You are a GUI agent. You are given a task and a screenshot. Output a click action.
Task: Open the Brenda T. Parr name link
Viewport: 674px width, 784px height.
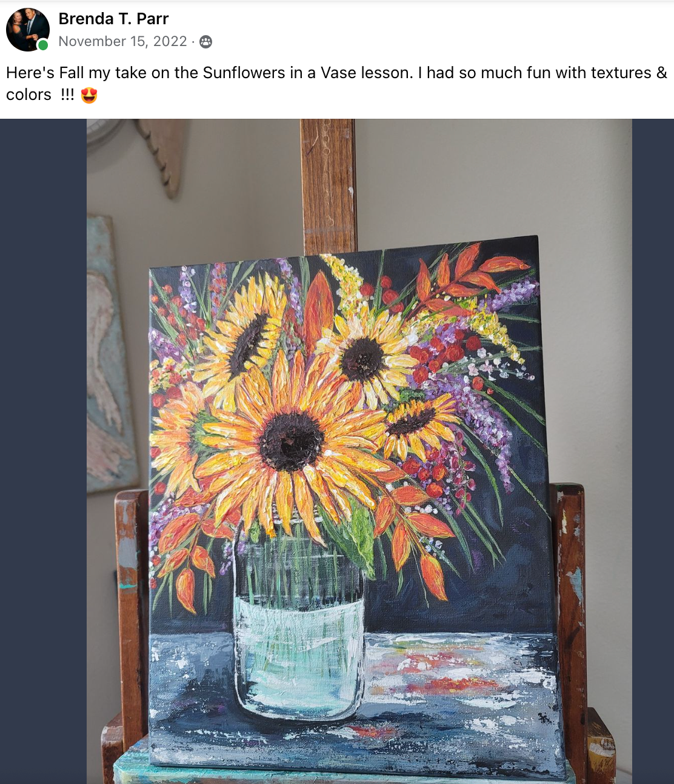[x=113, y=19]
